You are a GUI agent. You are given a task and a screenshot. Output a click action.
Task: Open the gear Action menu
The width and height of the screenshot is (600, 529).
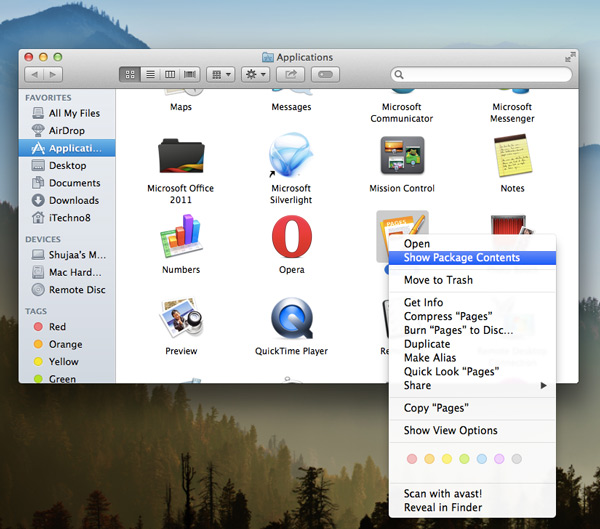tap(256, 75)
